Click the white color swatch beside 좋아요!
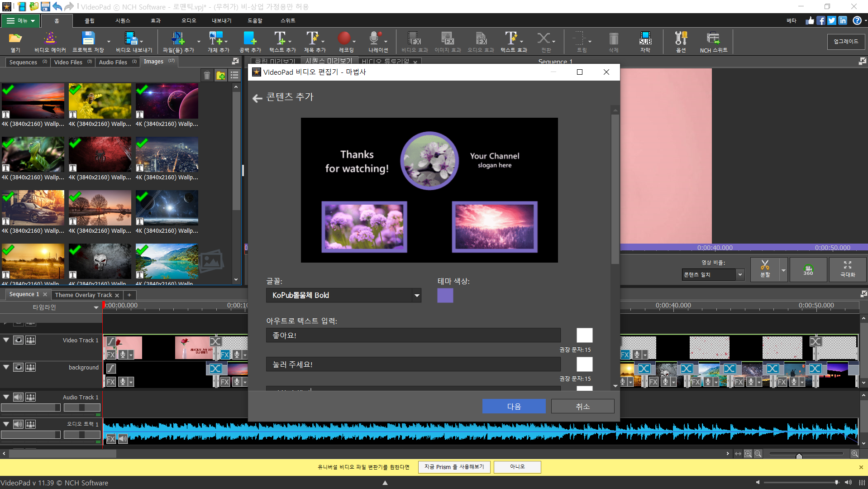Viewport: 868px width, 489px height. point(584,336)
